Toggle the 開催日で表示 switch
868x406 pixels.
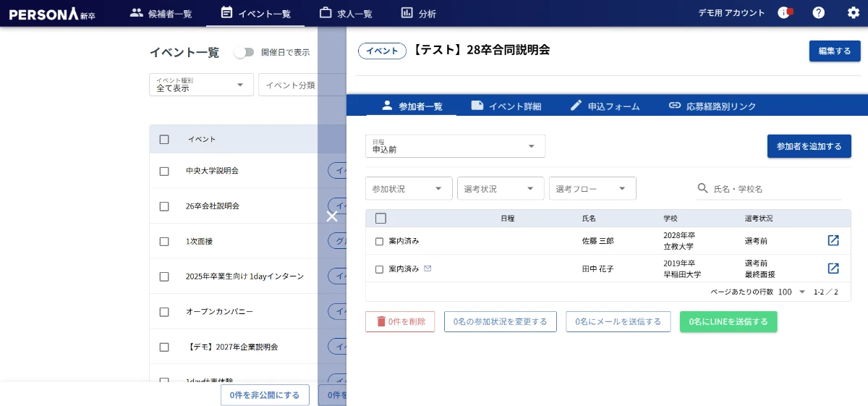(244, 52)
